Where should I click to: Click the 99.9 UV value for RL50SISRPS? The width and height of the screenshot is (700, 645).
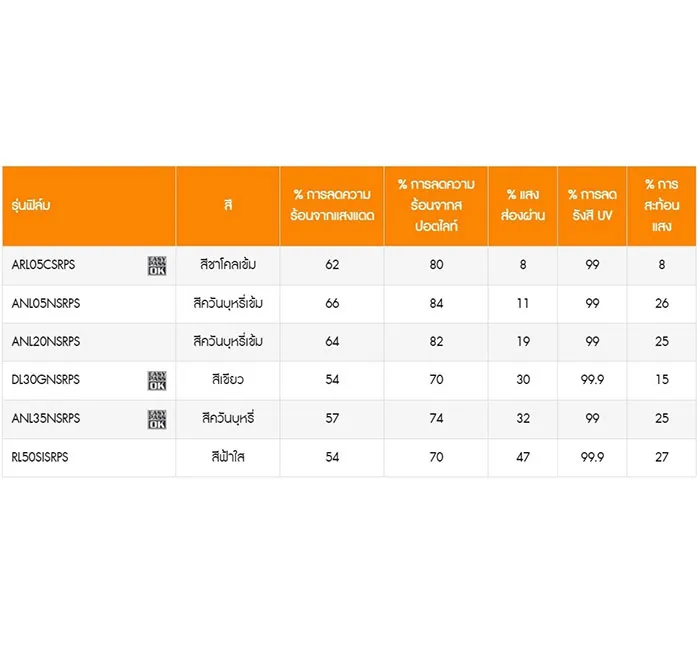click(x=592, y=458)
